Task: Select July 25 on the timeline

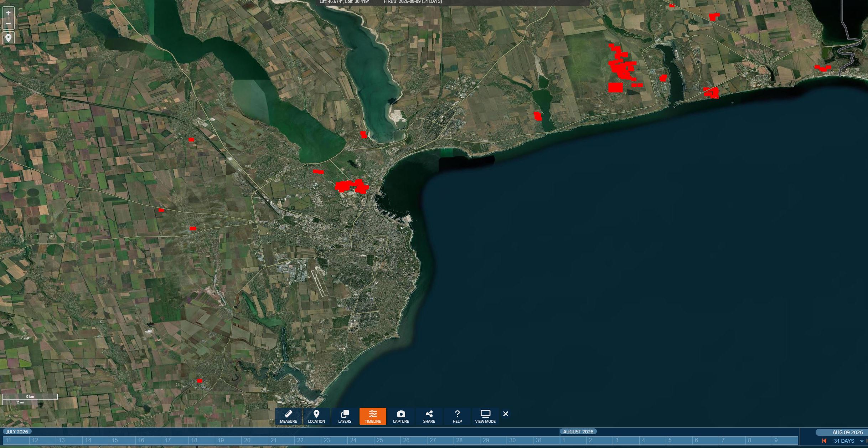Action: point(387,441)
